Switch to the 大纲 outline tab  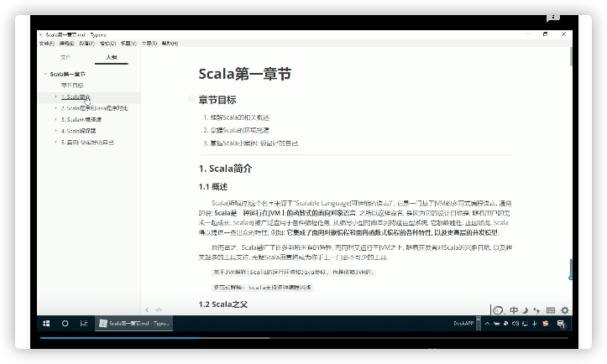(112, 57)
